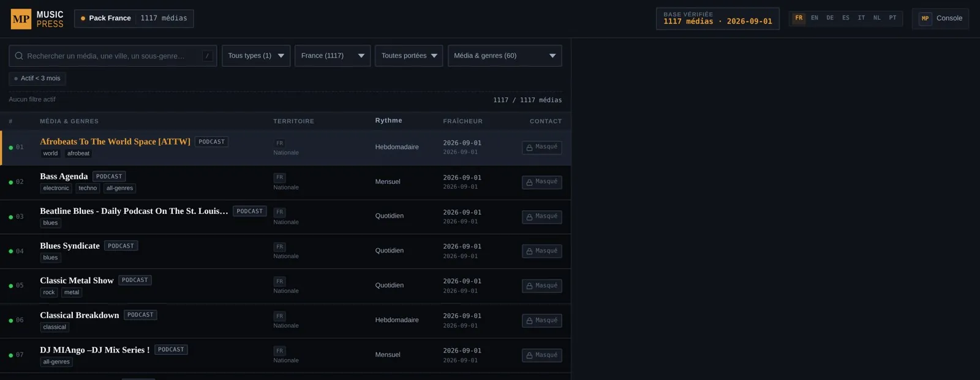Image resolution: width=980 pixels, height=380 pixels.
Task: Open the Console button
Action: coord(940,18)
